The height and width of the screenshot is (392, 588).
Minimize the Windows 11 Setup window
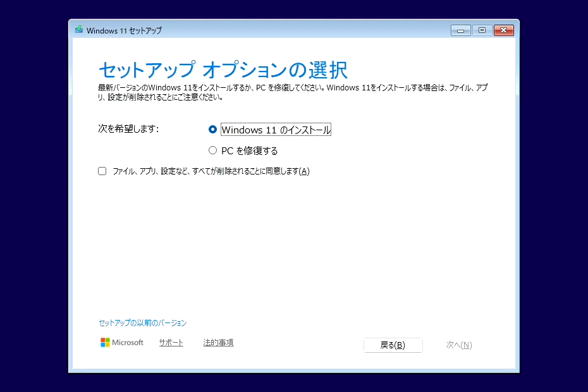(x=460, y=30)
